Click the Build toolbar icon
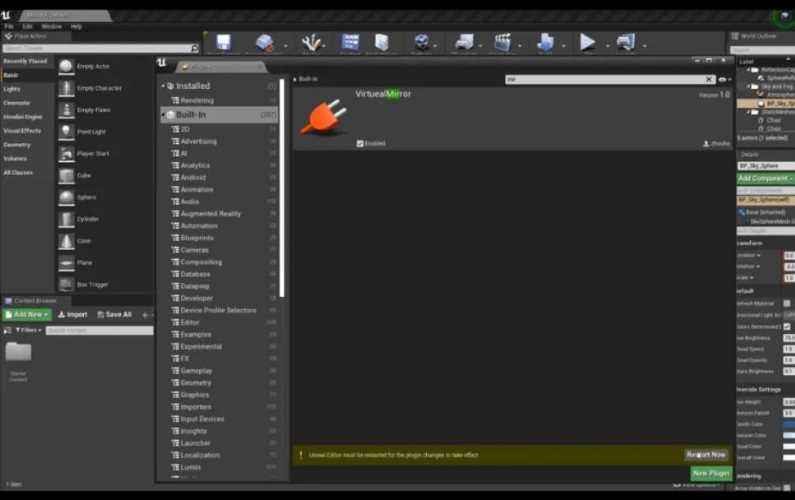This screenshot has height=500, width=795. click(x=546, y=43)
